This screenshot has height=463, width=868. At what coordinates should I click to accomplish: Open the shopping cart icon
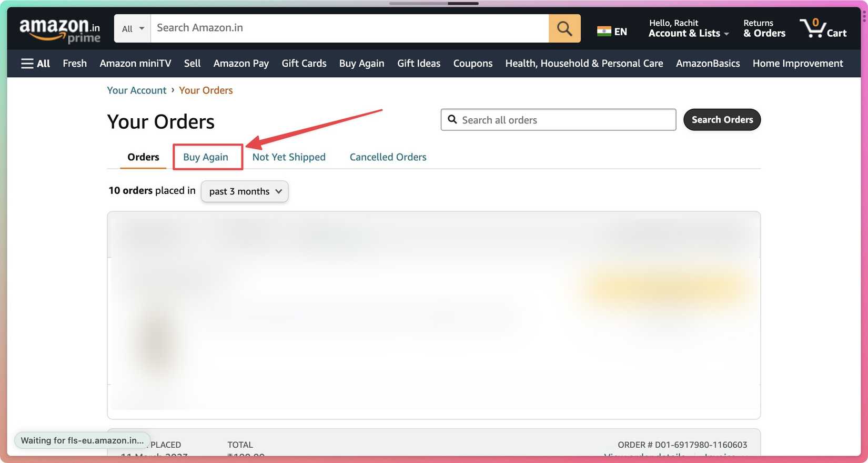tap(823, 28)
